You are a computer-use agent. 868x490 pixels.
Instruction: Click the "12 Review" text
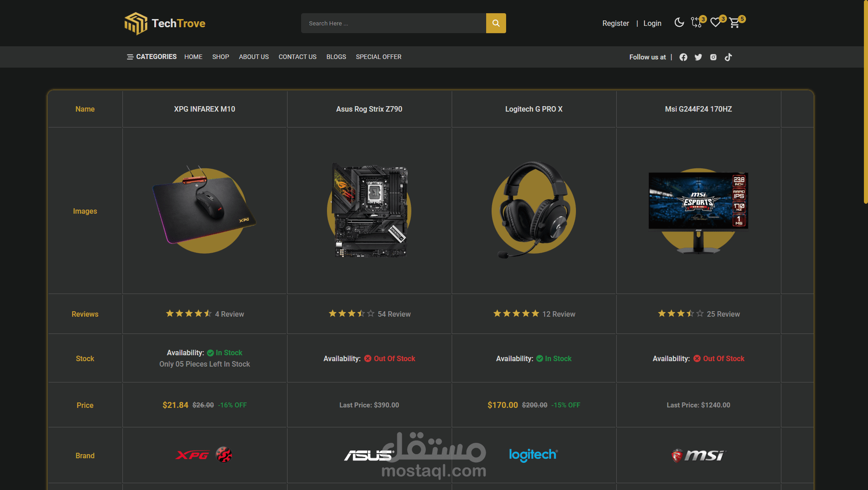click(559, 314)
